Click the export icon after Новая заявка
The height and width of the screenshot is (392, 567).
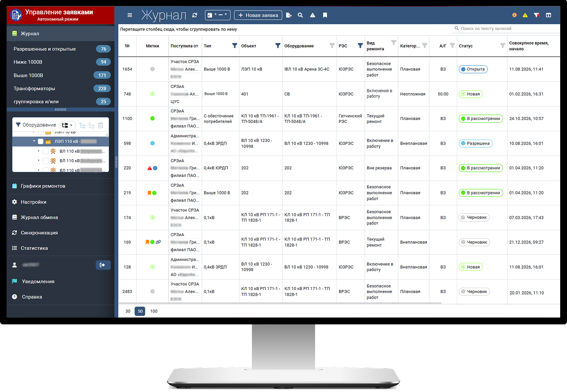(289, 15)
